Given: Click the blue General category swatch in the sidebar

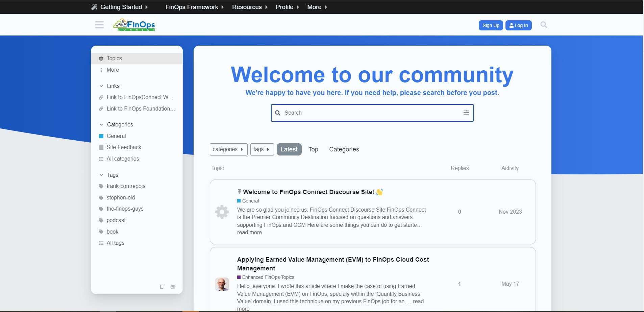Looking at the screenshot, I should click(101, 136).
